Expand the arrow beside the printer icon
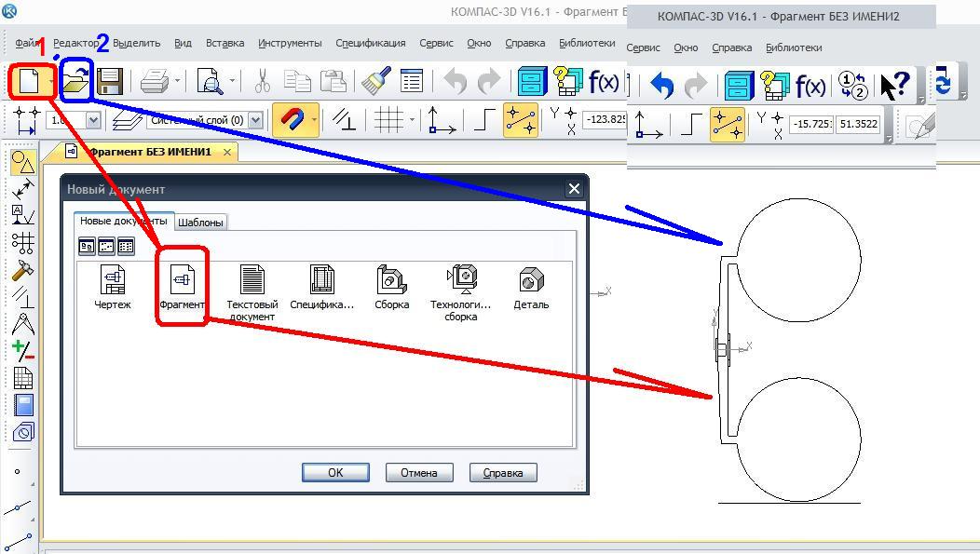Screen dimensions: 980x554 178,81
